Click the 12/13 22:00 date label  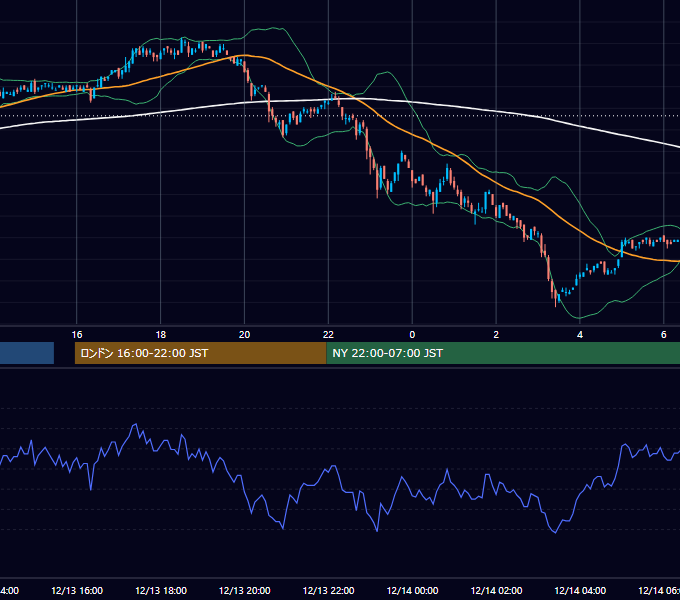(x=328, y=590)
